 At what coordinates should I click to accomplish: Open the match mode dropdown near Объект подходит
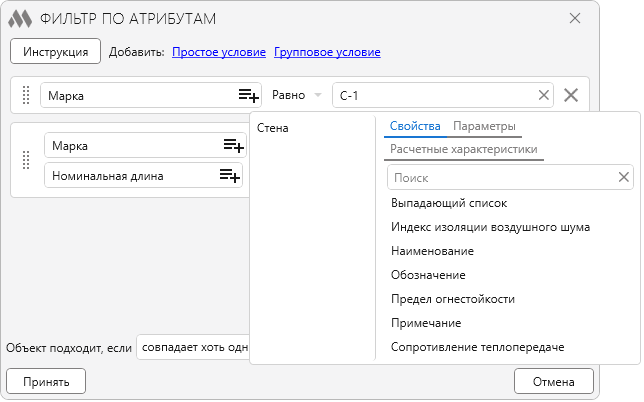[x=192, y=347]
